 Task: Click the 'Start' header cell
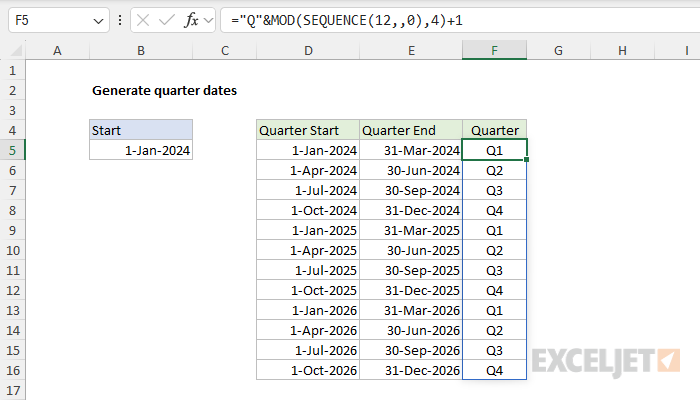coord(141,130)
